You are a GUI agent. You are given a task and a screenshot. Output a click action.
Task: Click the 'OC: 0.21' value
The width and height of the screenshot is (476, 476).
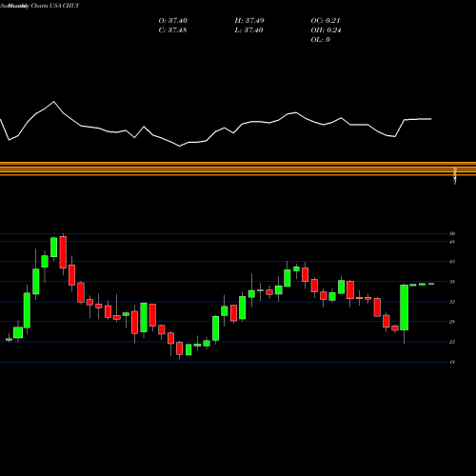pyautogui.click(x=326, y=21)
